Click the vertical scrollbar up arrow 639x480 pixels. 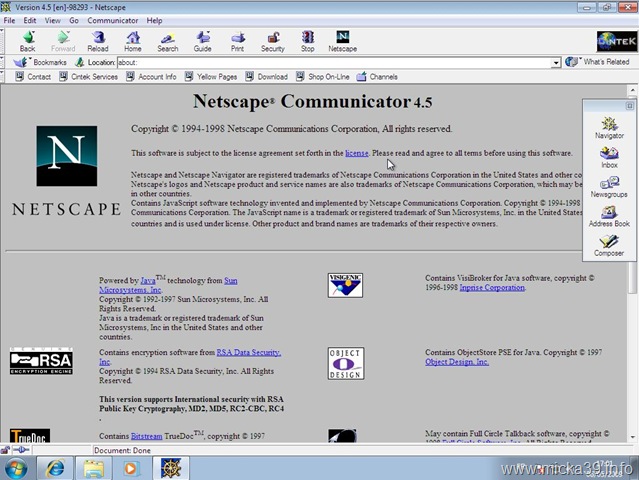pos(632,90)
